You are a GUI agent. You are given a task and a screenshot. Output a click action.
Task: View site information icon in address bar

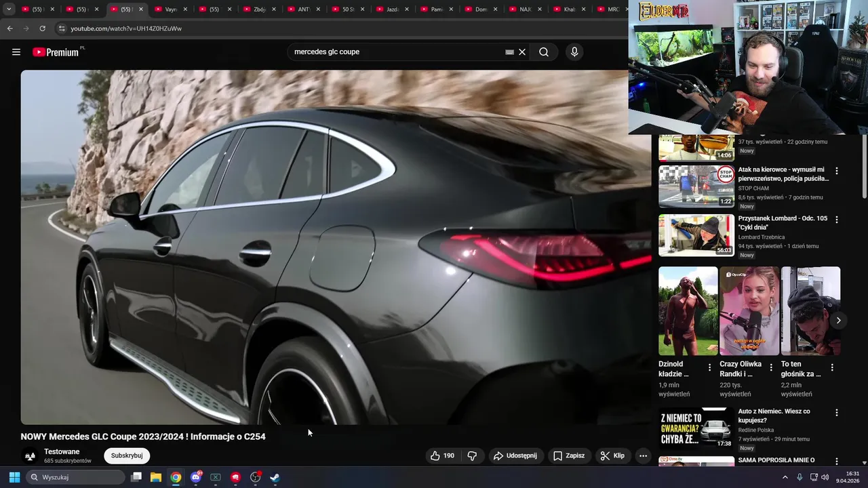tap(62, 28)
